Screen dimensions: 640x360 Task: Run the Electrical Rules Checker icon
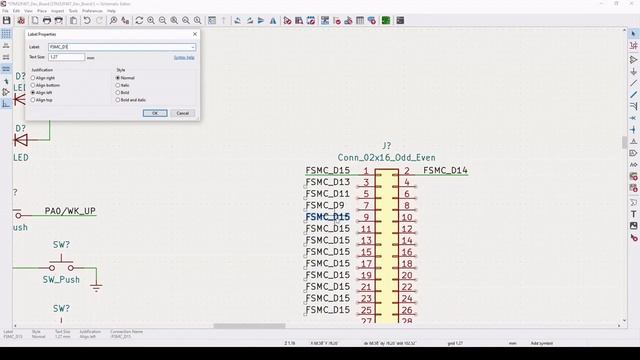337,20
